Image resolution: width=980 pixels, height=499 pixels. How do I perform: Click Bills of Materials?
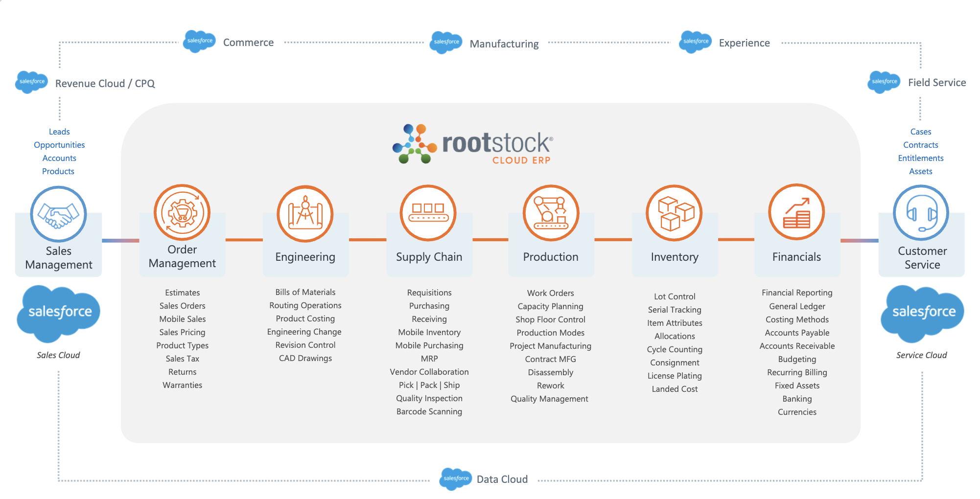(x=305, y=292)
